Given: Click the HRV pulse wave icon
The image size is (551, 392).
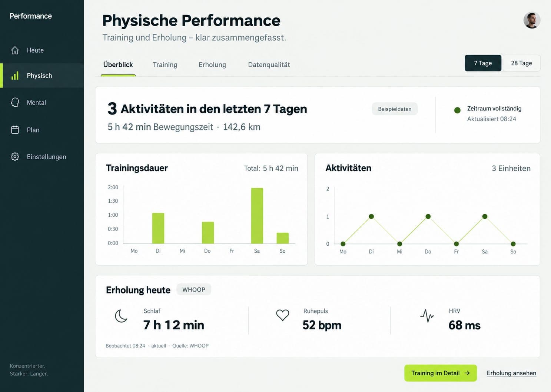Looking at the screenshot, I should click(x=427, y=316).
